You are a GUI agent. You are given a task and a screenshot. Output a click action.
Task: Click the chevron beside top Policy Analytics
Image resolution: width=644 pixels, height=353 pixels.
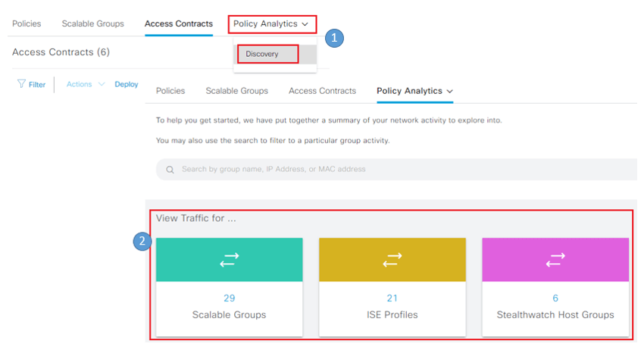(x=305, y=24)
